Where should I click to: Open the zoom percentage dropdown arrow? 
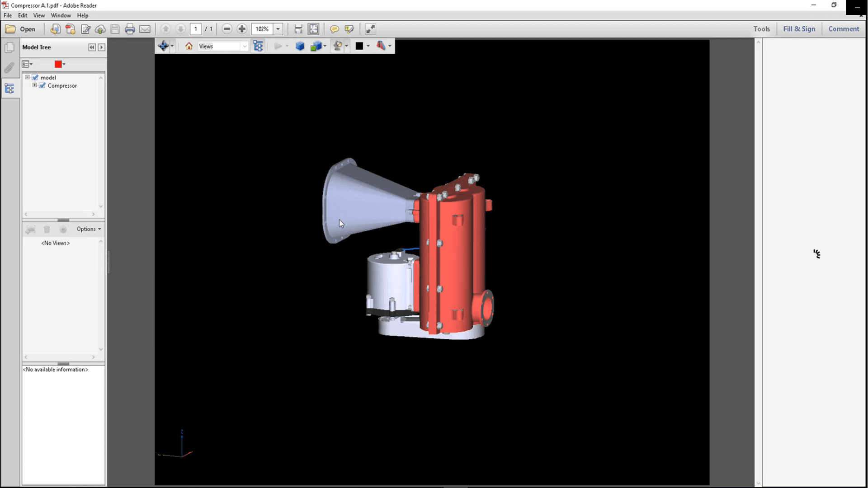[x=278, y=29]
